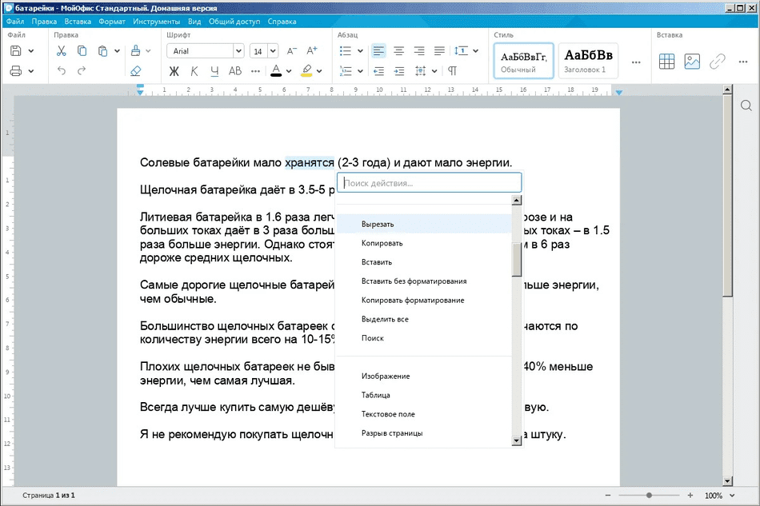
Task: Open the Общий доступ menu
Action: point(234,21)
